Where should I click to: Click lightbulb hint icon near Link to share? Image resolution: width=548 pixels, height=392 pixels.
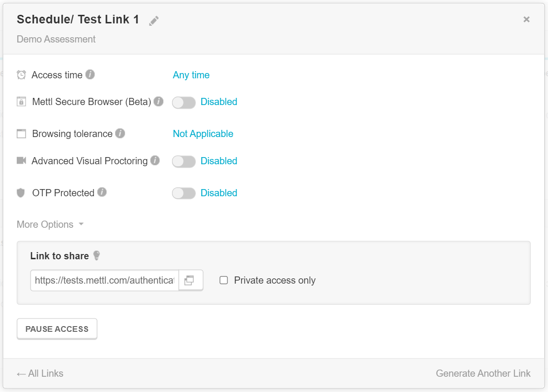pyautogui.click(x=97, y=256)
